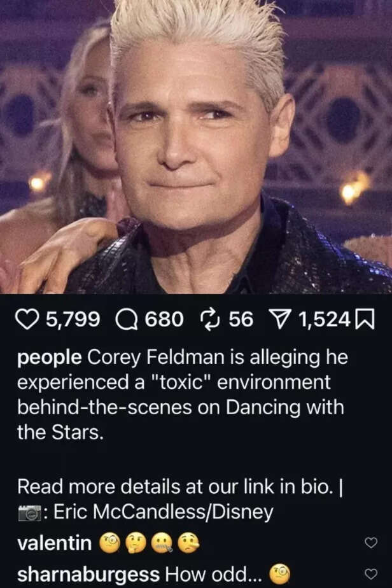Like sharnaburgess's "How odd..." comment
Viewport: 392px width, 588px height.
pyautogui.click(x=370, y=573)
